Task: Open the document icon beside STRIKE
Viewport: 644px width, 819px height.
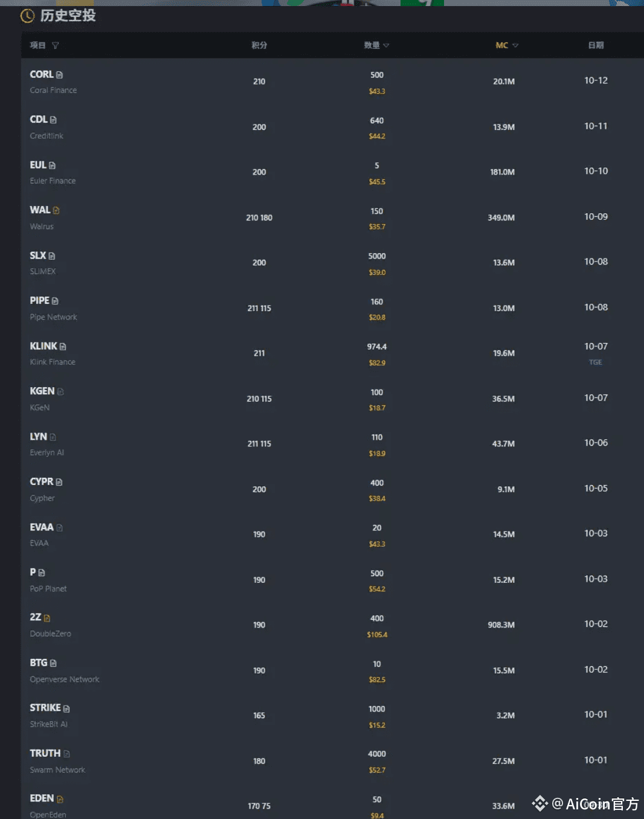Action: (66, 708)
